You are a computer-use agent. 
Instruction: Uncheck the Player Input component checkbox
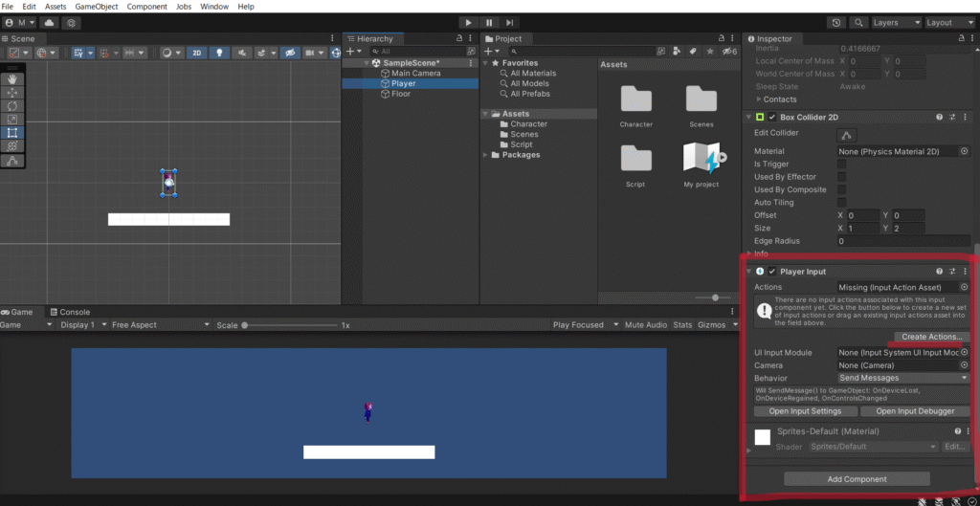coord(772,272)
